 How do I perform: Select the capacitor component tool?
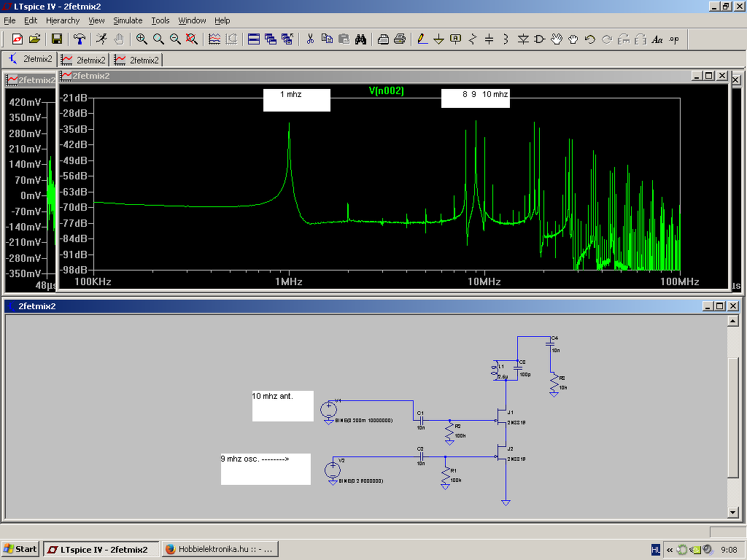(x=489, y=39)
